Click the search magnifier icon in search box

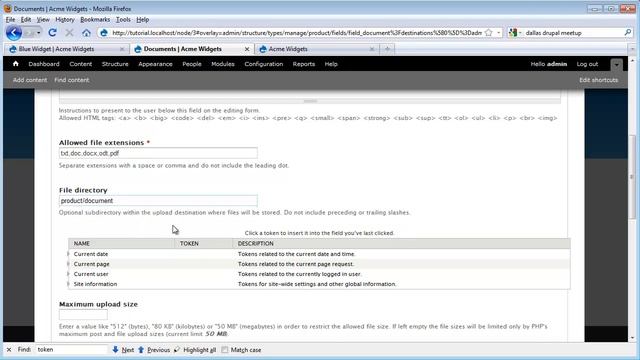pos(628,32)
